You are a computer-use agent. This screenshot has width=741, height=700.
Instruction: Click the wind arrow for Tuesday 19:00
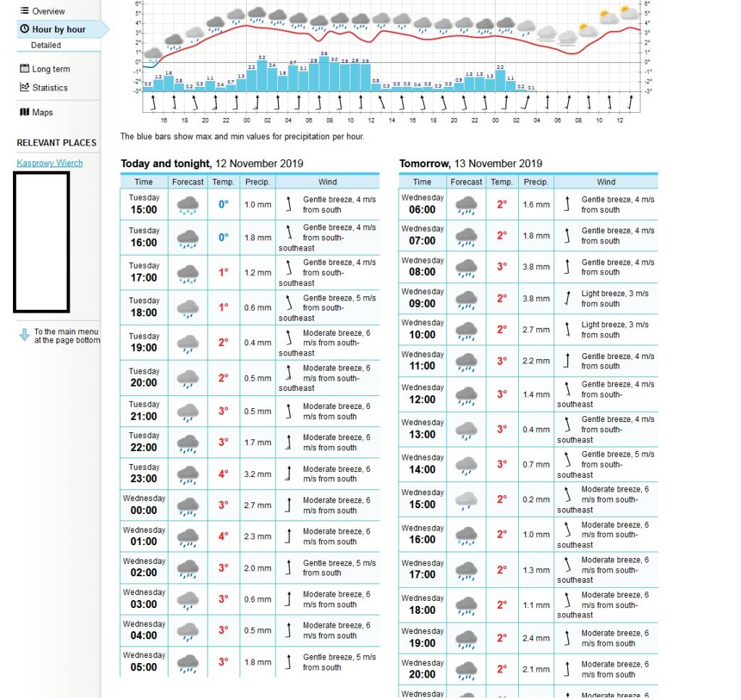(x=288, y=337)
